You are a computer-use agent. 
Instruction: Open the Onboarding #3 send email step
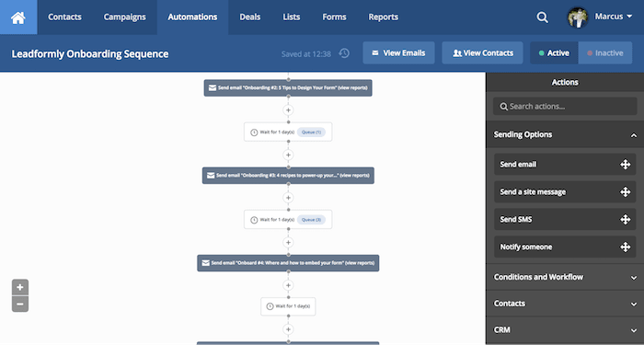click(288, 176)
